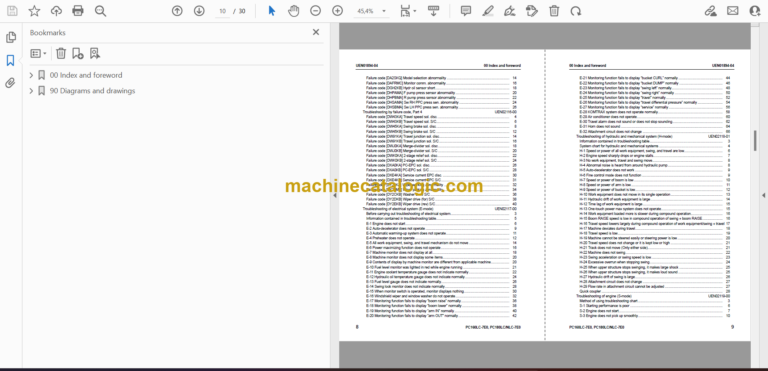Go to next page arrow
The height and width of the screenshot is (371, 768).
(x=199, y=11)
